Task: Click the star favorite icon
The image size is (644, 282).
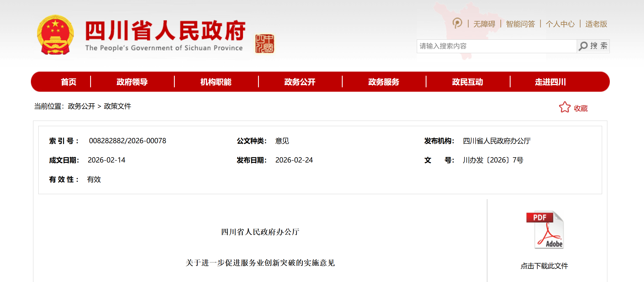Action: pos(564,107)
